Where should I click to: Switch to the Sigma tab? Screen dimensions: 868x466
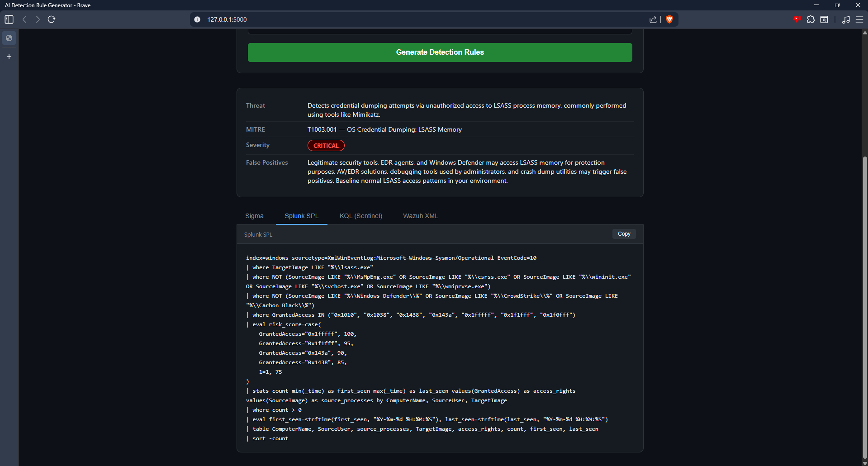[x=254, y=216]
